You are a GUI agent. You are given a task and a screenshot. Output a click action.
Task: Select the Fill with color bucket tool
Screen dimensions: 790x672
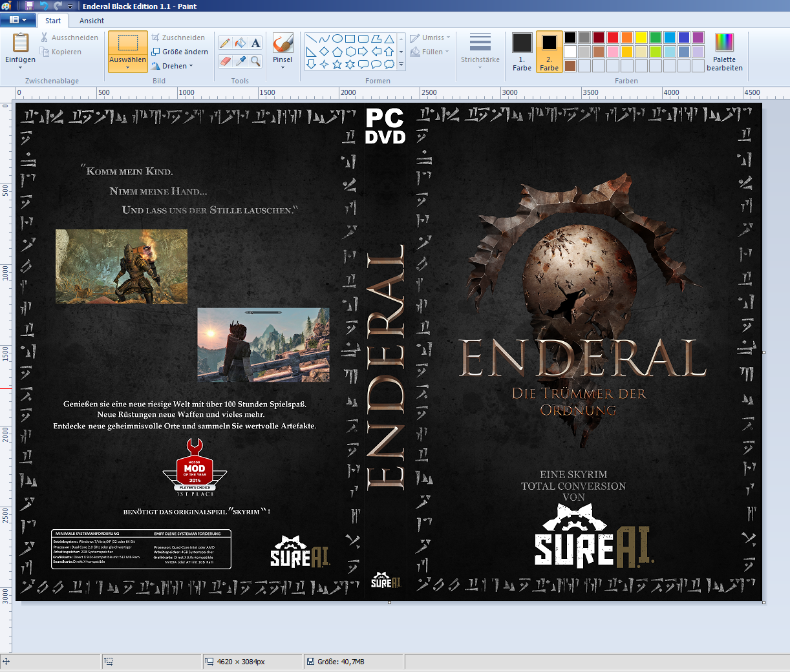[240, 43]
